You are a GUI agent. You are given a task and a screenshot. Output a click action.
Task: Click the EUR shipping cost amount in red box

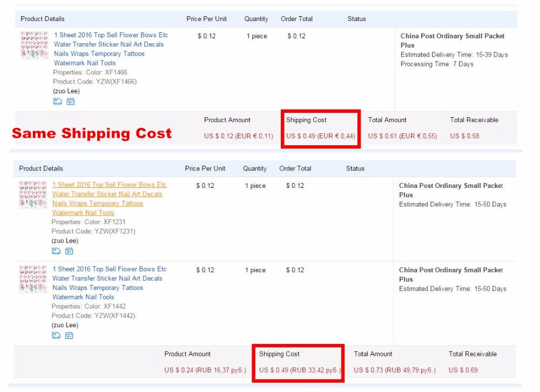coord(321,136)
